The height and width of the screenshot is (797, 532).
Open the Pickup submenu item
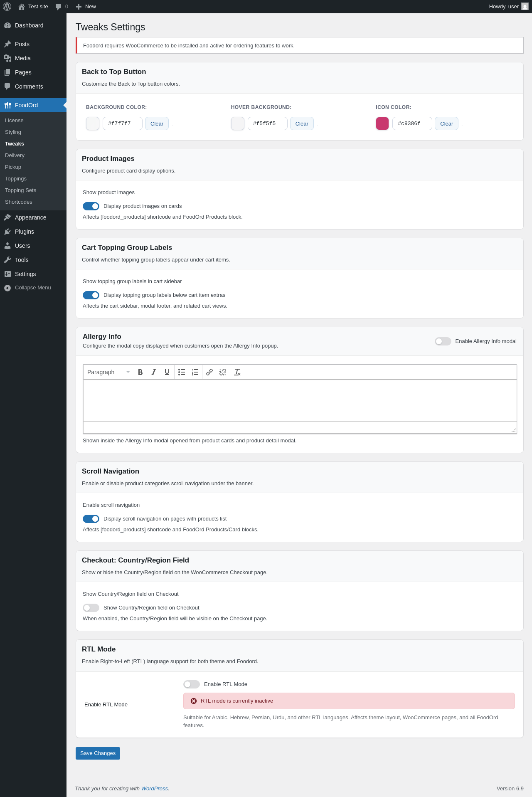tap(13, 167)
